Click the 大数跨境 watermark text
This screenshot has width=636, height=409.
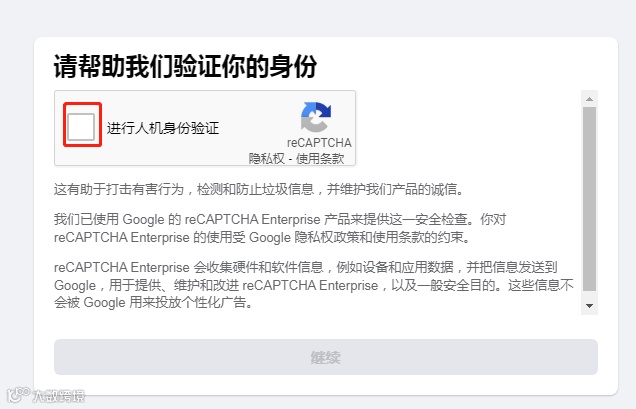click(59, 396)
